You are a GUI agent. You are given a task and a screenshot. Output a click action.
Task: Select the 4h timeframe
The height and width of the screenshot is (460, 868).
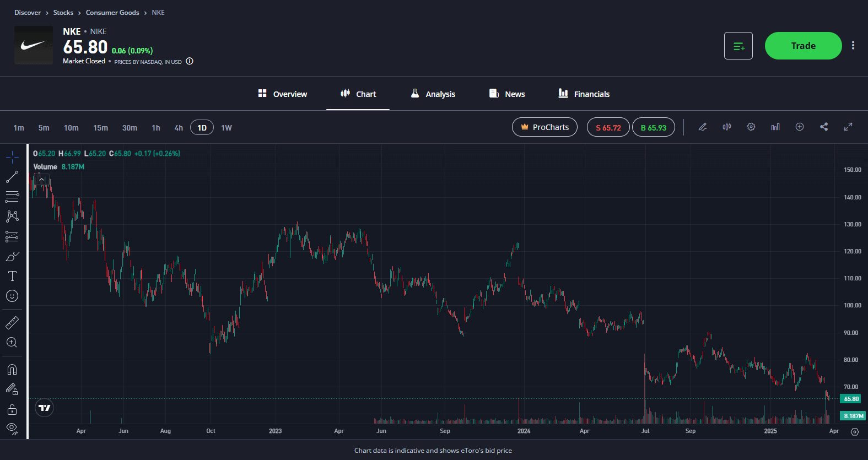coord(179,128)
